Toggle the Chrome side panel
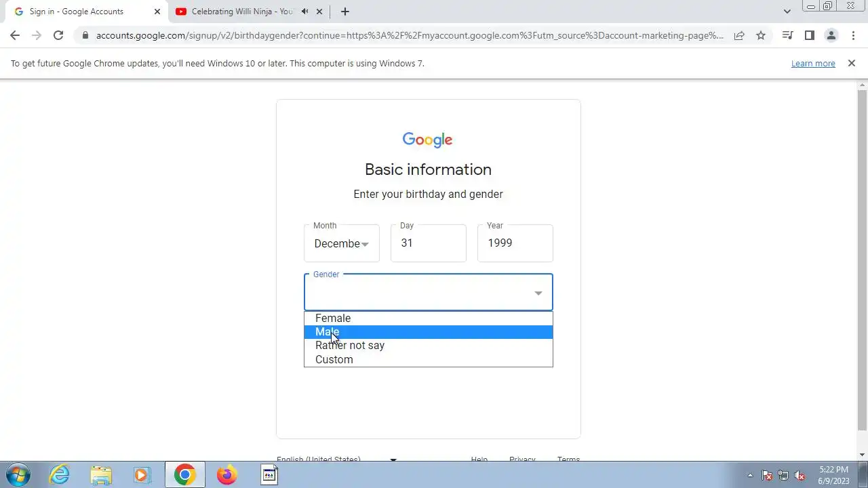This screenshot has width=868, height=488. [x=809, y=35]
